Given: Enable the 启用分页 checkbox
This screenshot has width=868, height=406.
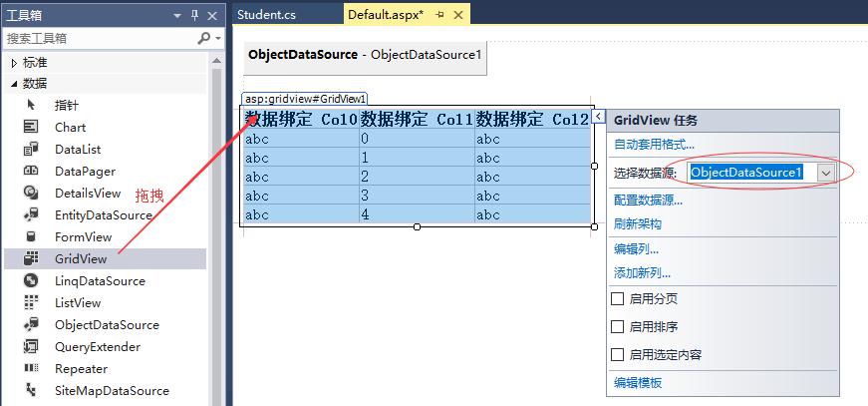Looking at the screenshot, I should point(617,299).
